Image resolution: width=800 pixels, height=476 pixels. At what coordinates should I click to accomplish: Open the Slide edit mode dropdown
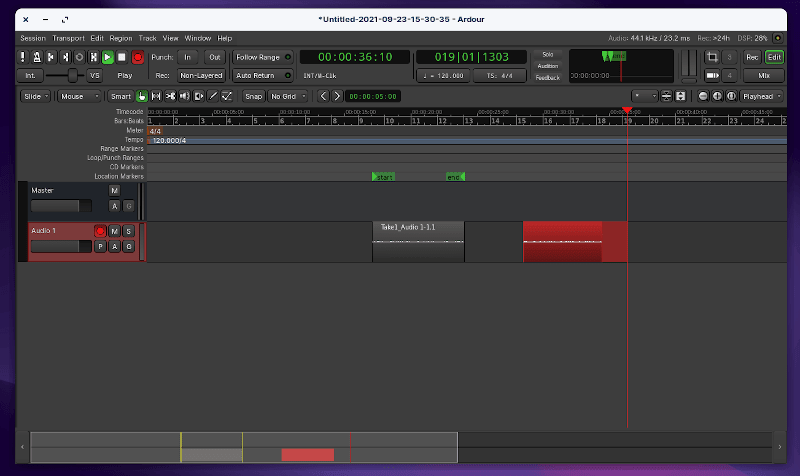[x=36, y=96]
